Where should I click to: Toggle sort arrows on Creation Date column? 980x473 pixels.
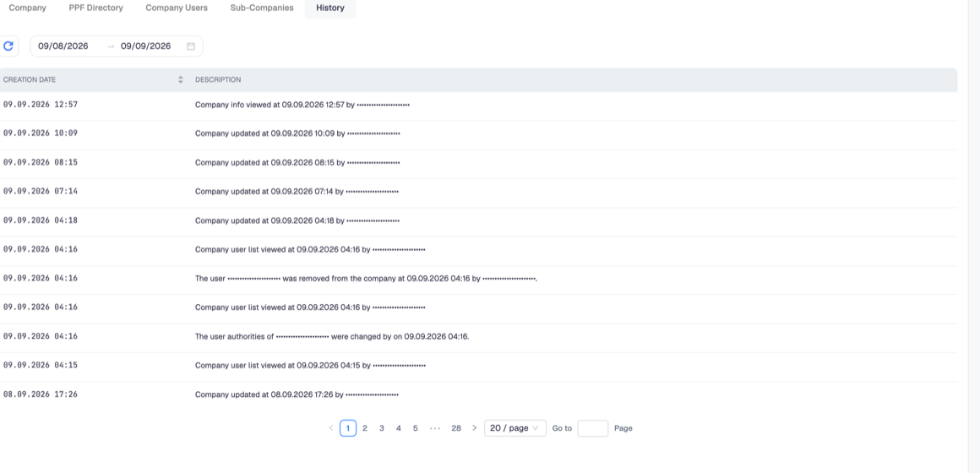181,80
